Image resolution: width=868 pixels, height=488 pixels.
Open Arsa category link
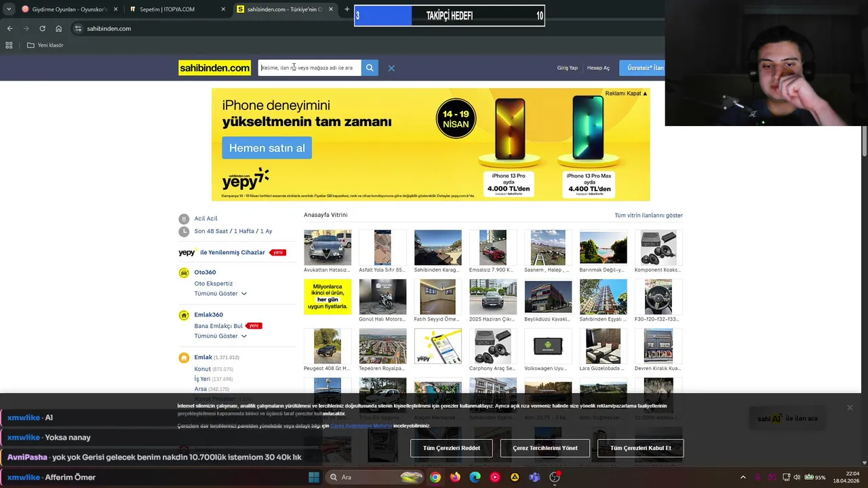[201, 389]
